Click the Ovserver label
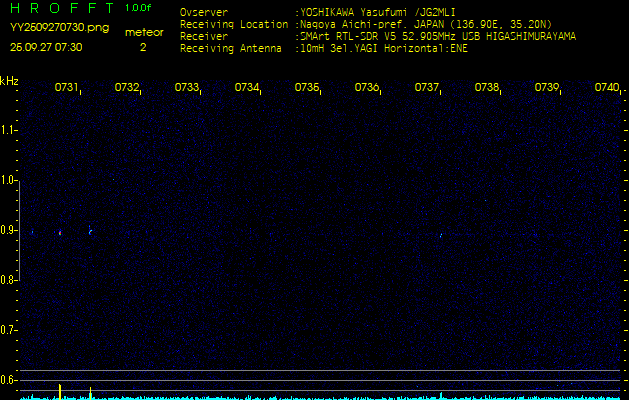Viewport: 629px width, 400px height. tap(204, 12)
